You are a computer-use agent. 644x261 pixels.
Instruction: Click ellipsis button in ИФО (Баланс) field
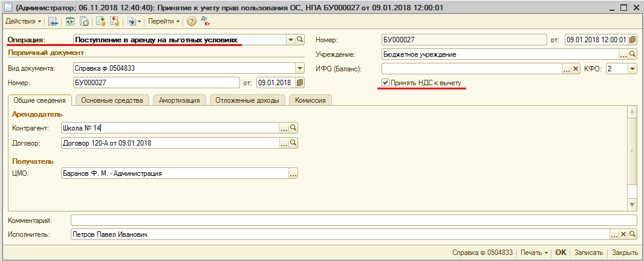(567, 68)
